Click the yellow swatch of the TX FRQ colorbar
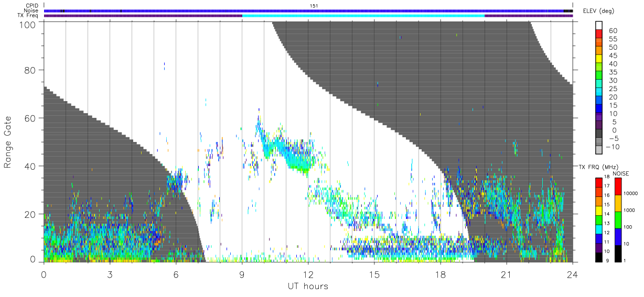Viewport: 644px width, 297px height. coord(599,210)
